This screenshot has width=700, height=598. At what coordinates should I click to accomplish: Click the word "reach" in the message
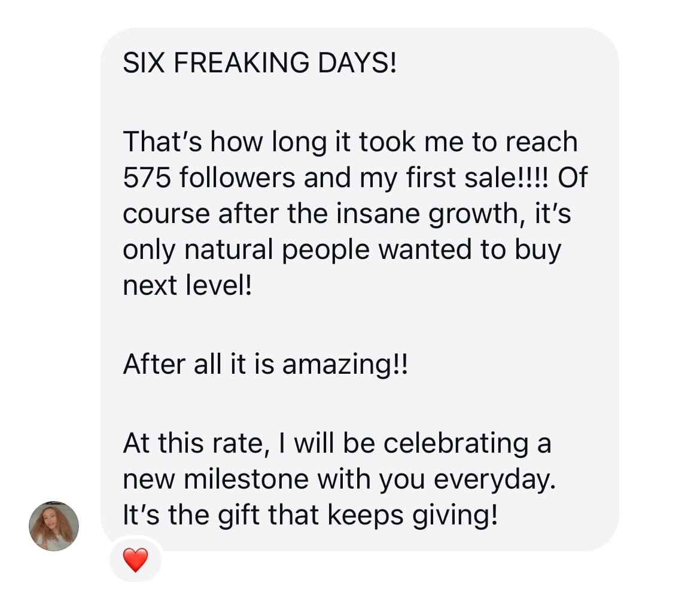(541, 142)
